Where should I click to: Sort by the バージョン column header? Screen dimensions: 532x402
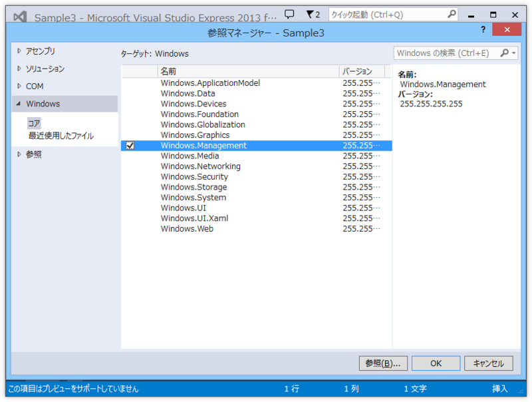tap(362, 71)
